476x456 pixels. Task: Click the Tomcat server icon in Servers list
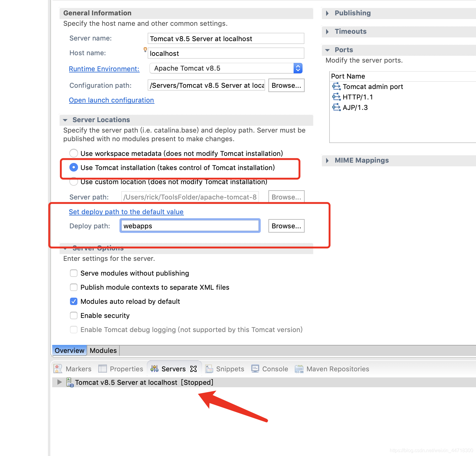click(70, 382)
